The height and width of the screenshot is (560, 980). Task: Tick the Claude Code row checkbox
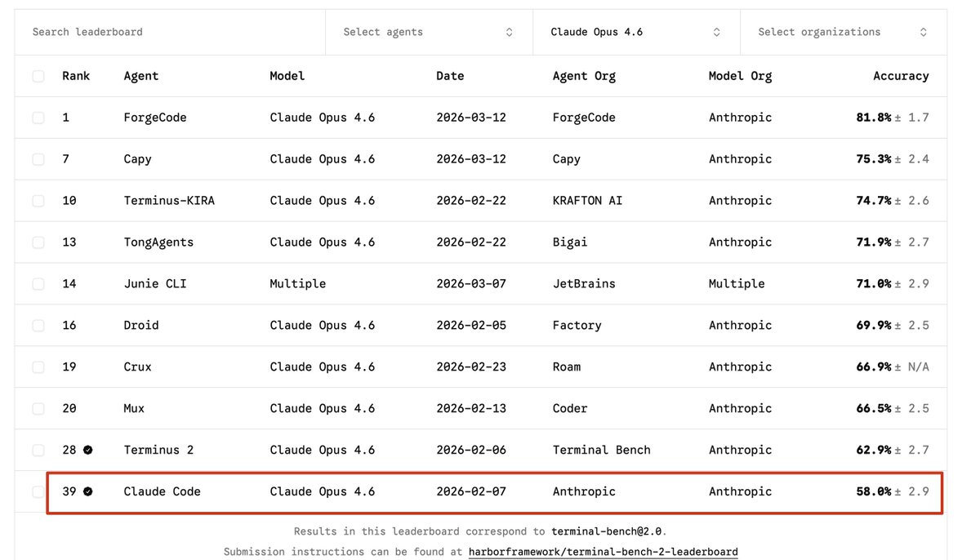(x=38, y=491)
